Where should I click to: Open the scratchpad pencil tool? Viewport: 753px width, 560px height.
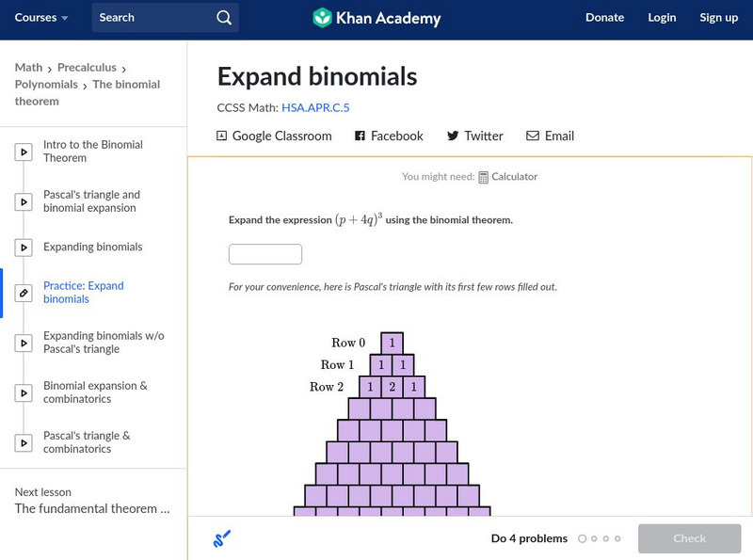(x=222, y=538)
